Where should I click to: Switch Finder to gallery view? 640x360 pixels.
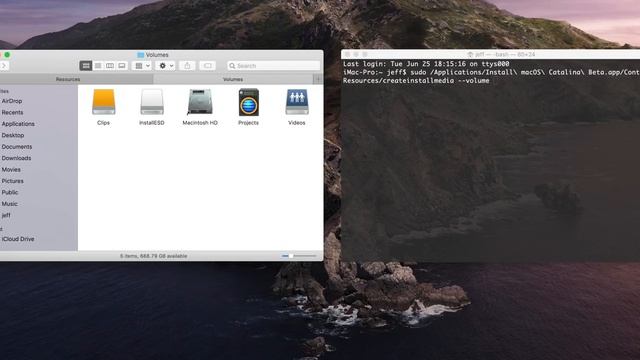122,66
